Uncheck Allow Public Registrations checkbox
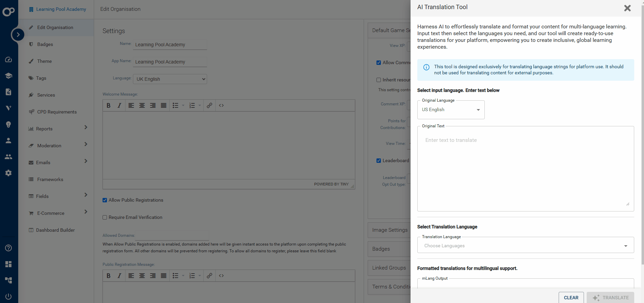Viewport: 644px width, 303px height. (x=105, y=200)
